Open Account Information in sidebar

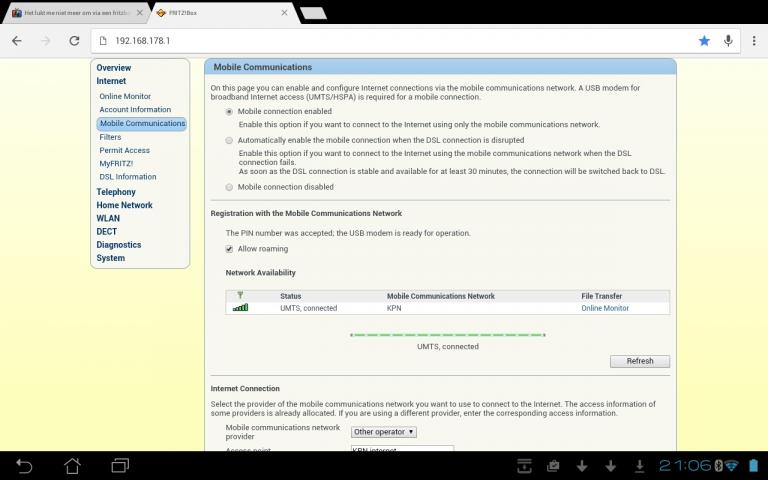[135, 110]
